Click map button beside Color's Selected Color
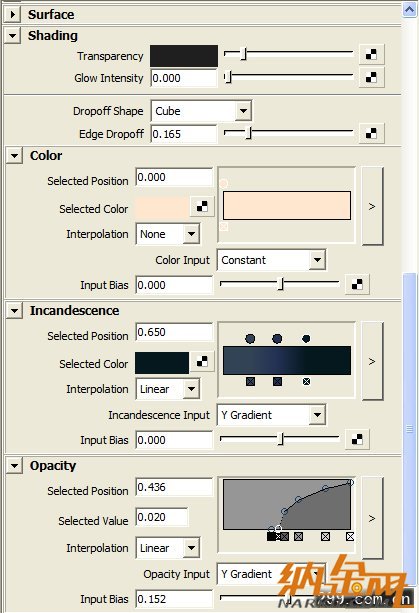 202,206
